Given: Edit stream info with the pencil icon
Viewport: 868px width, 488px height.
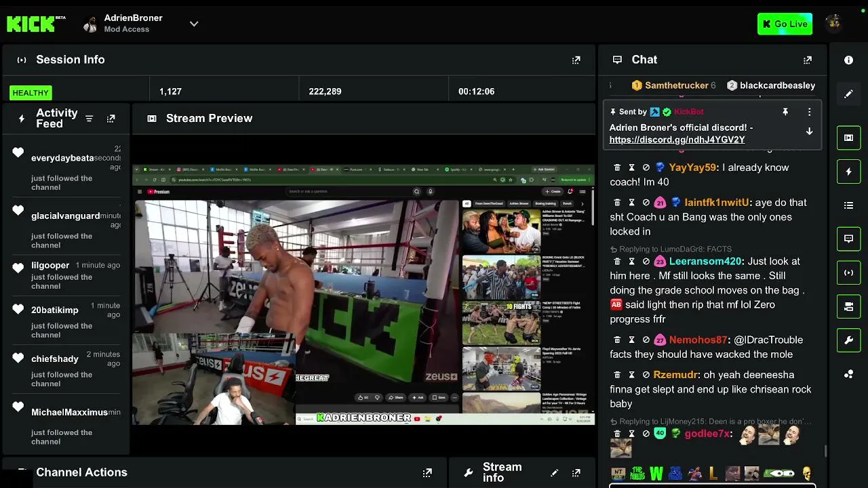Looking at the screenshot, I should (x=554, y=472).
